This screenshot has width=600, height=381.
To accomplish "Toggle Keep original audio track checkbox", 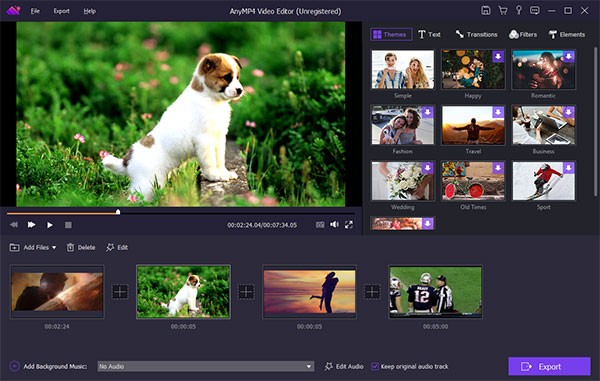I will 375,366.
